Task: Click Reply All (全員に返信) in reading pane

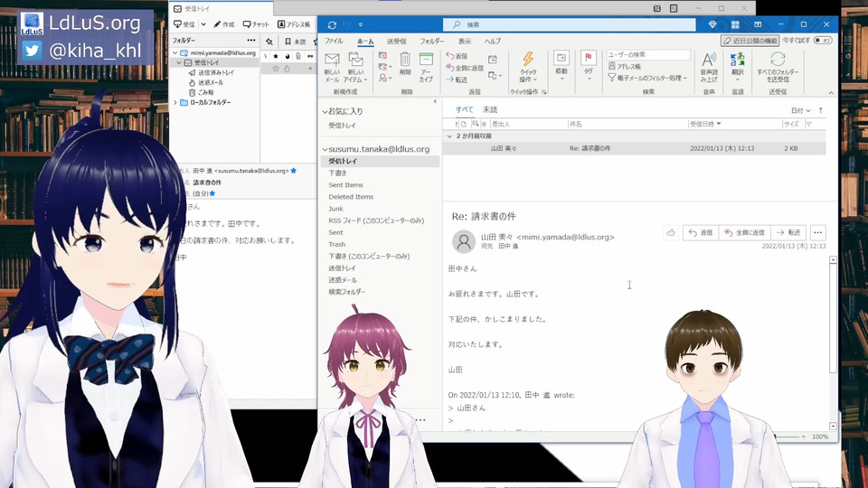Action: click(744, 233)
